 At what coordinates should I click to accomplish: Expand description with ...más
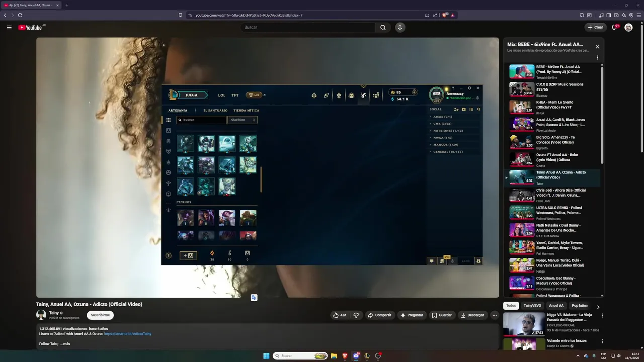65,344
